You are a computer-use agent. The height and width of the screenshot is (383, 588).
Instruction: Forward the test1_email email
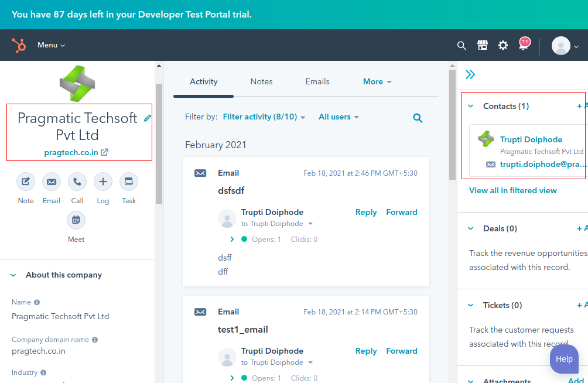(x=402, y=351)
